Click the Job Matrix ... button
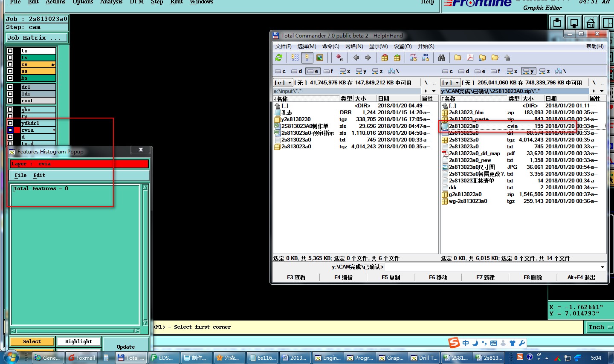614x364 pixels. pyautogui.click(x=36, y=38)
